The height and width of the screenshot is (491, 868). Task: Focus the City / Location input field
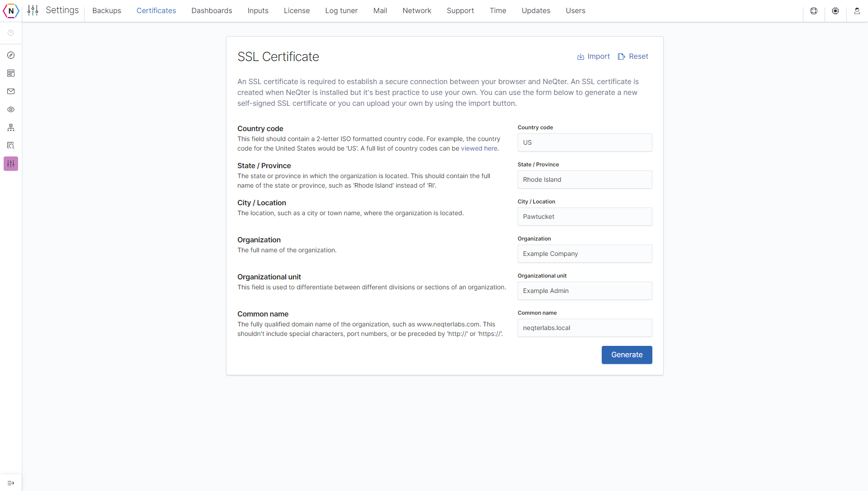585,217
